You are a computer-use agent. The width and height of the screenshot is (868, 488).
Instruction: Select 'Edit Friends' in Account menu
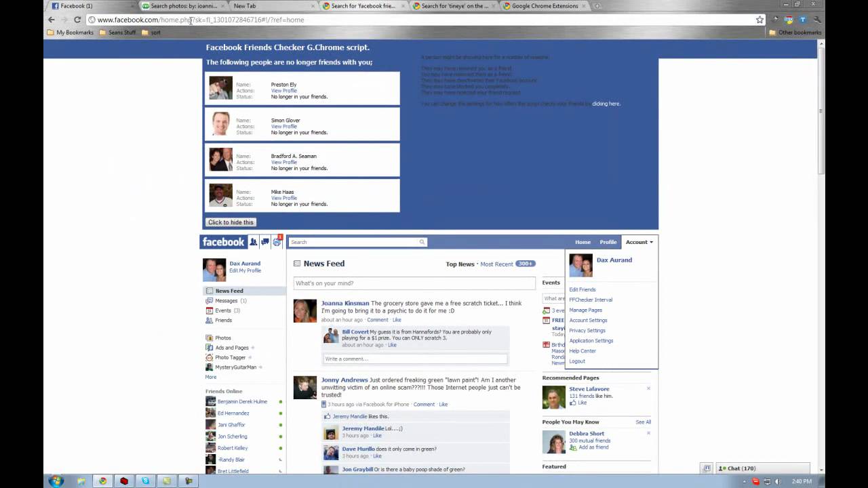click(583, 289)
